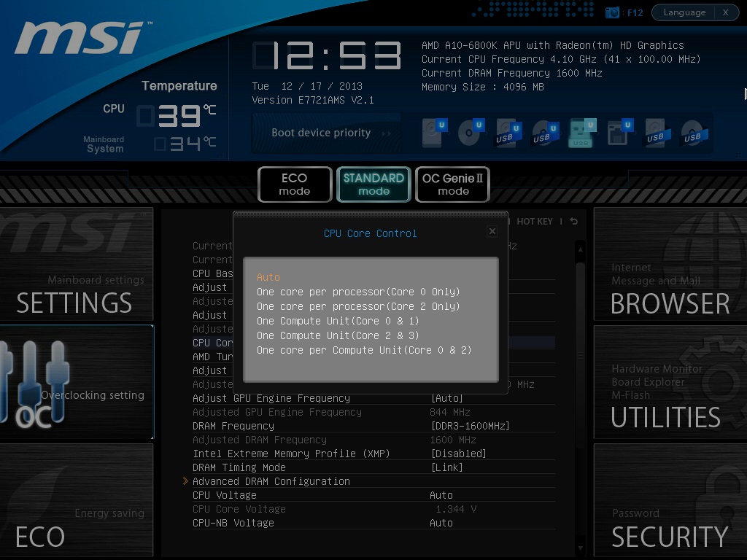Viewport: 747px width, 560px height.
Task: Click the CPU temperature 39°C readout
Action: pyautogui.click(x=177, y=115)
